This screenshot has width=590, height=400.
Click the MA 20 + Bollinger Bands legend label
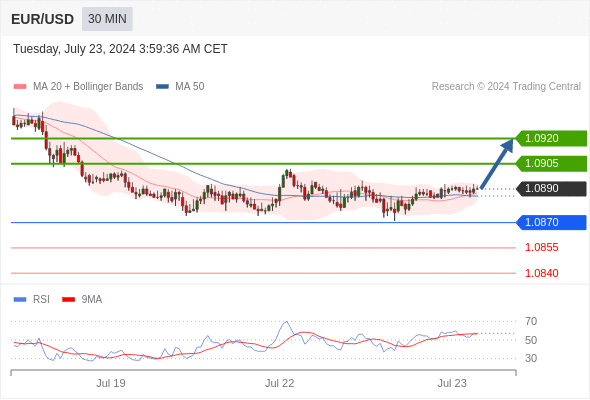point(88,87)
